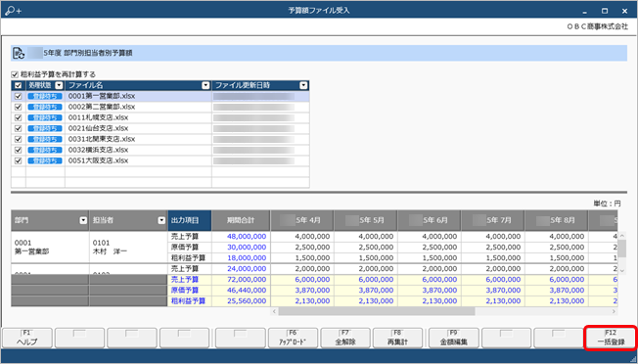Click the left arrow of horizontal scrollbar
The width and height of the screenshot is (638, 364).
(x=274, y=311)
